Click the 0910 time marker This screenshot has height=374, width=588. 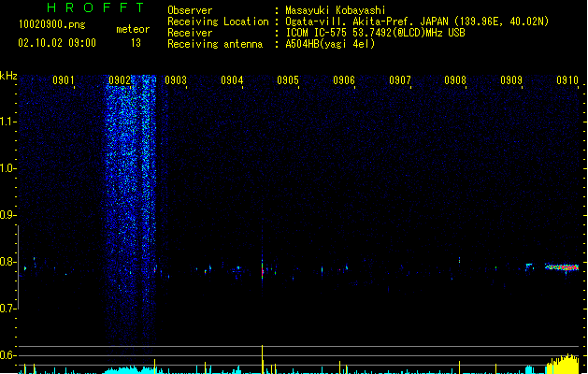(567, 80)
